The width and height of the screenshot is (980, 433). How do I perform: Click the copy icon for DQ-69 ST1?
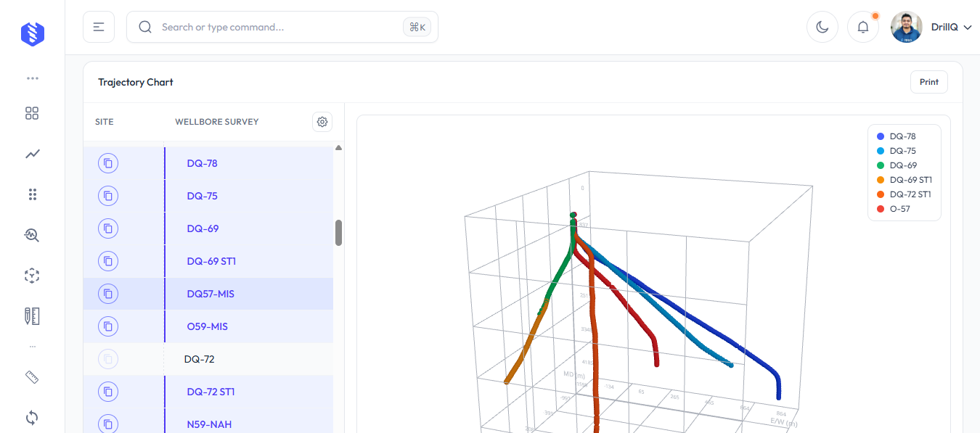pyautogui.click(x=108, y=261)
